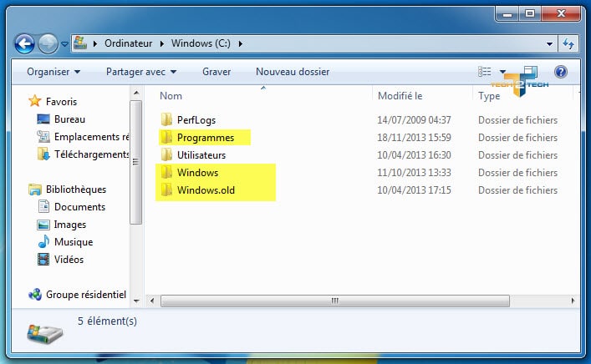591x364 pixels.
Task: Click the Groupe résidentiel icon
Action: pyautogui.click(x=35, y=294)
